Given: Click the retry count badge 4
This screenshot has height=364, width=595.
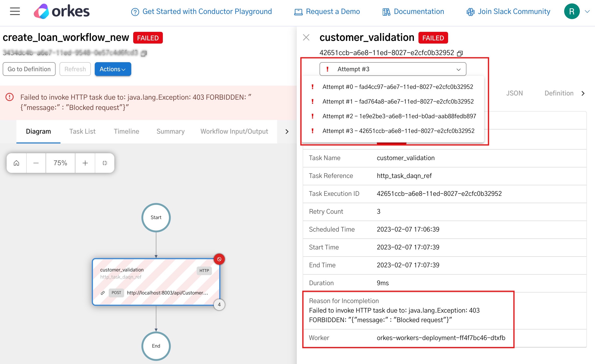Looking at the screenshot, I should point(219,305).
